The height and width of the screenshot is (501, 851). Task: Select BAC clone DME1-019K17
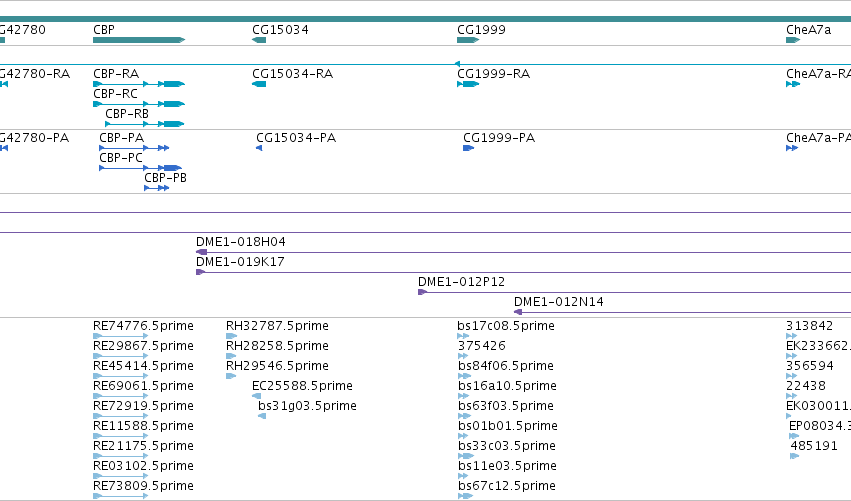tap(523, 272)
